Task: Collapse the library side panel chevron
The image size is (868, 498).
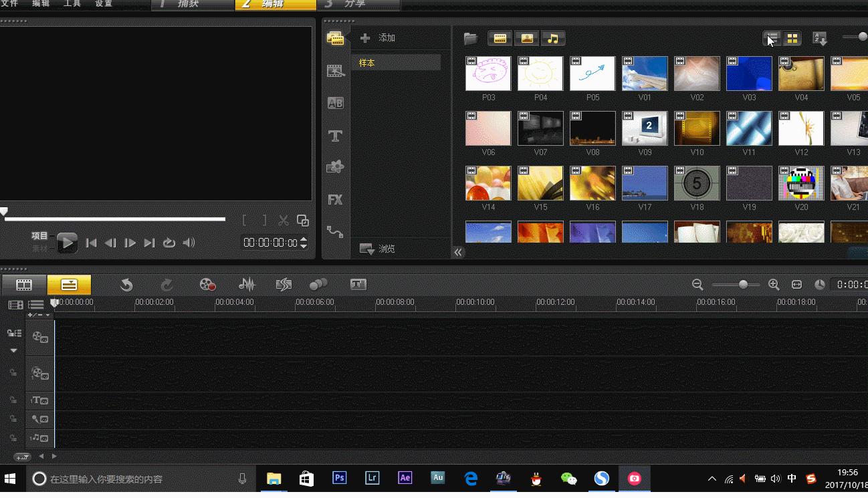Action: (x=458, y=252)
